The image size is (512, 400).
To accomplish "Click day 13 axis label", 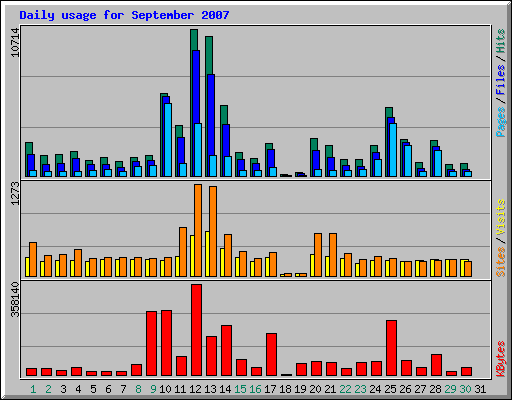I will click(210, 389).
